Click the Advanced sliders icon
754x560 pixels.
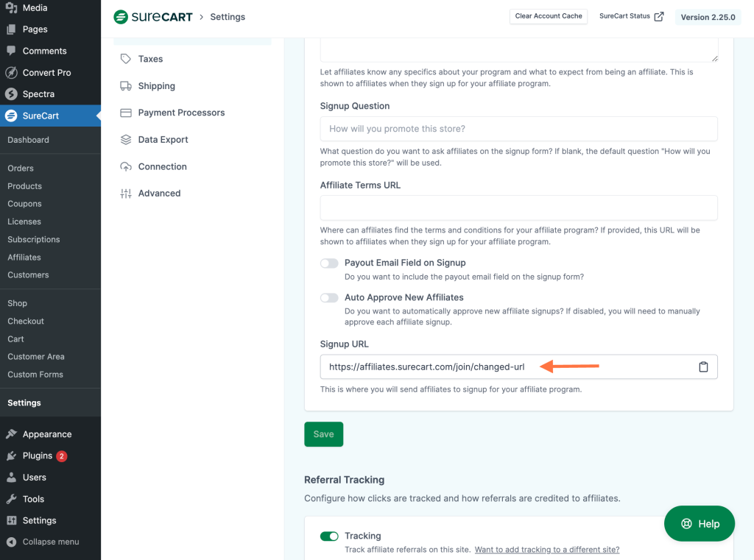tap(126, 194)
